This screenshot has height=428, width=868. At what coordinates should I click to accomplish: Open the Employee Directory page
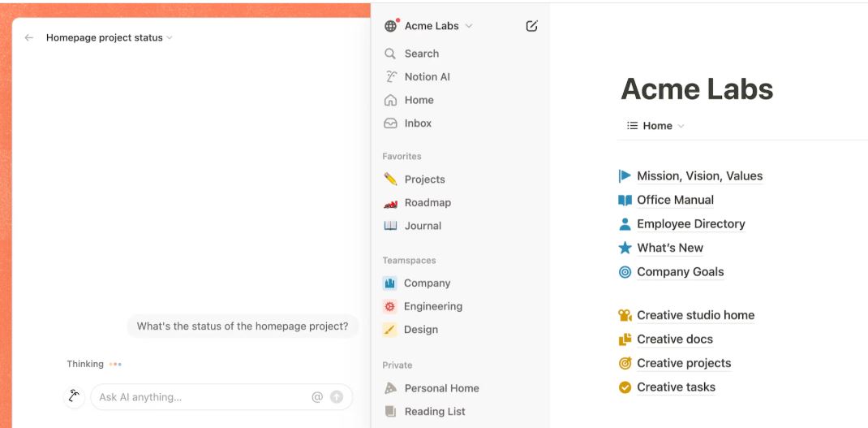[691, 224]
